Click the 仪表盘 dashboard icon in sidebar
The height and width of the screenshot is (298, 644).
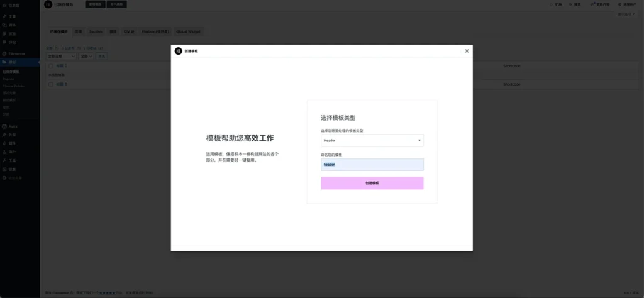point(4,4)
